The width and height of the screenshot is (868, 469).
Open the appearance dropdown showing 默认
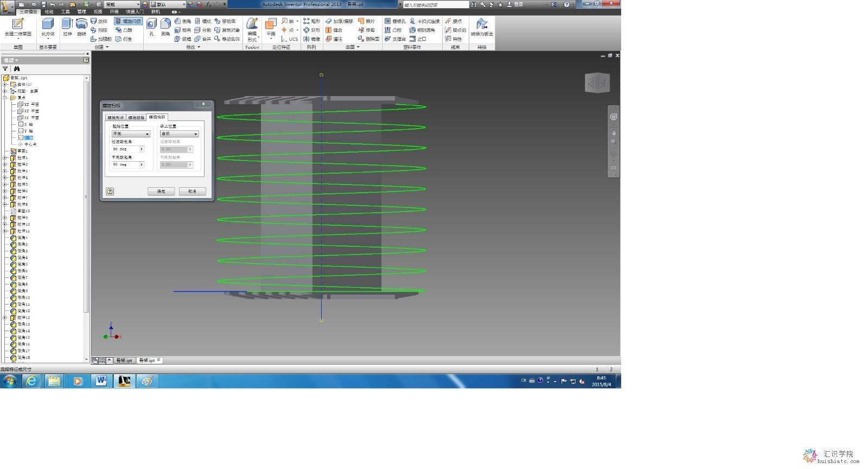pyautogui.click(x=168, y=4)
